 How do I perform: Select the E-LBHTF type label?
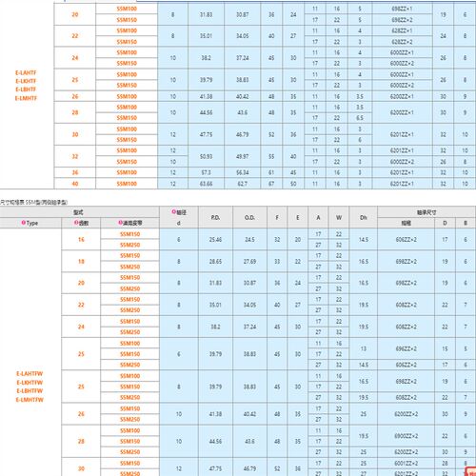[x=26, y=89]
